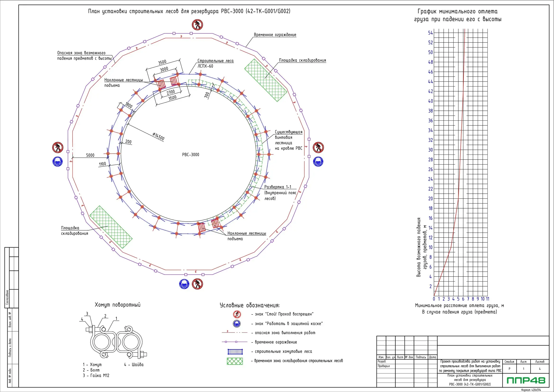Click the Развертка 1-1 callout text
Screen dimensions: 554x392
click(278, 187)
